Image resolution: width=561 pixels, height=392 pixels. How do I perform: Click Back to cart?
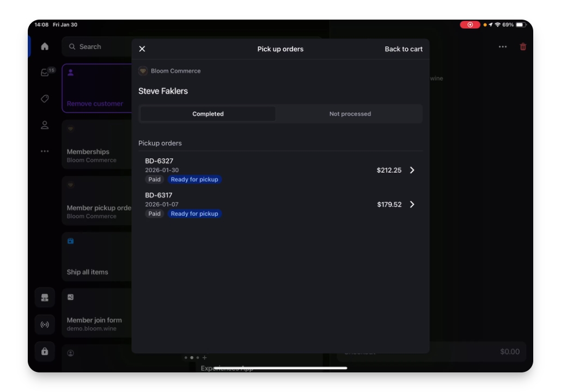(403, 49)
